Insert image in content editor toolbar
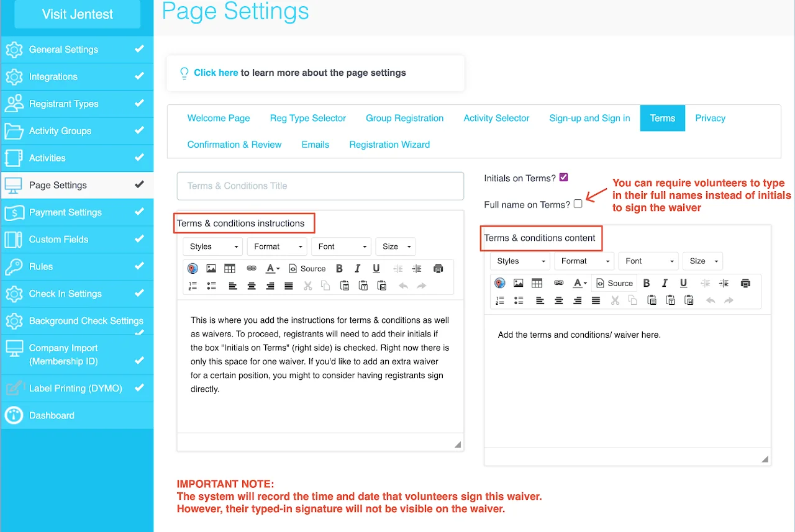 (519, 283)
